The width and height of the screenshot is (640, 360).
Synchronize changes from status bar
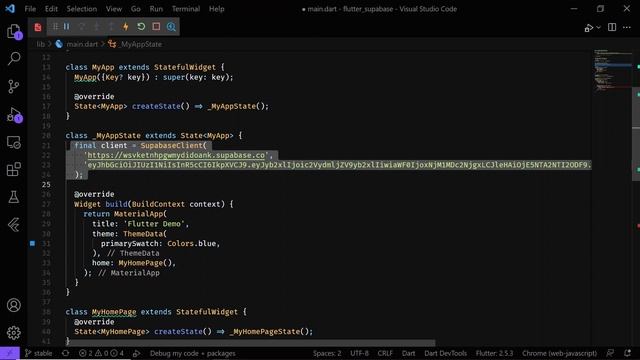pyautogui.click(x=65, y=353)
